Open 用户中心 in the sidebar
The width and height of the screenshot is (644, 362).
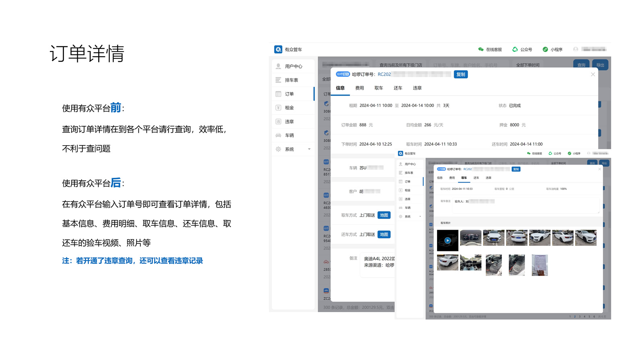click(x=293, y=66)
